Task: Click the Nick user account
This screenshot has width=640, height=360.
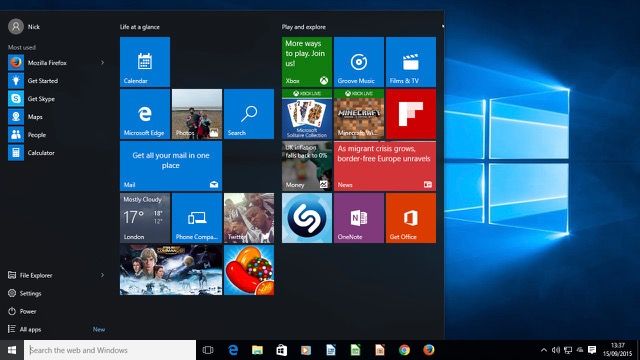Action: tap(24, 27)
